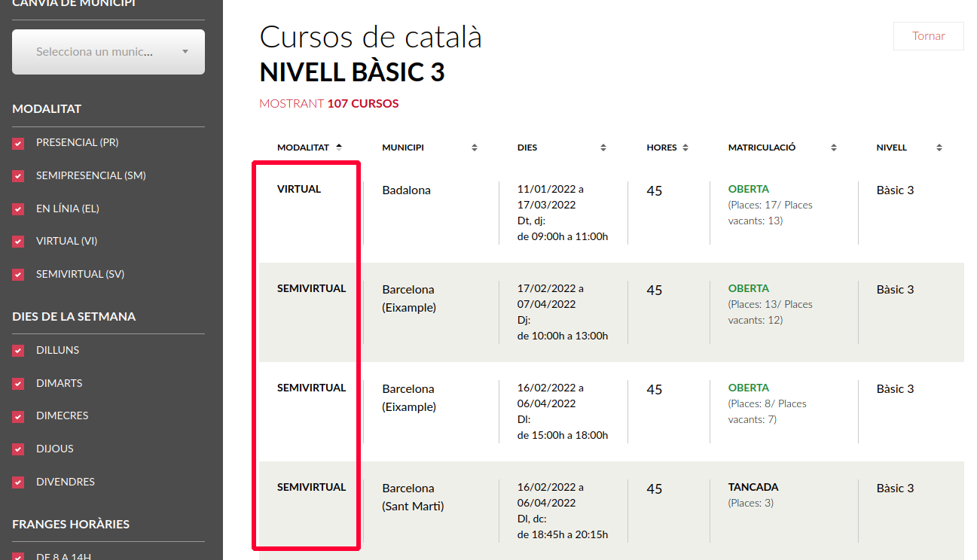Toggle the Semipresencial (SM) filter
The image size is (977, 560).
(19, 176)
